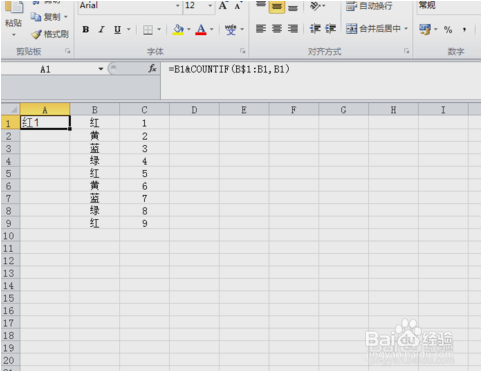Click the phonetic guide (文) icon

coord(231,30)
